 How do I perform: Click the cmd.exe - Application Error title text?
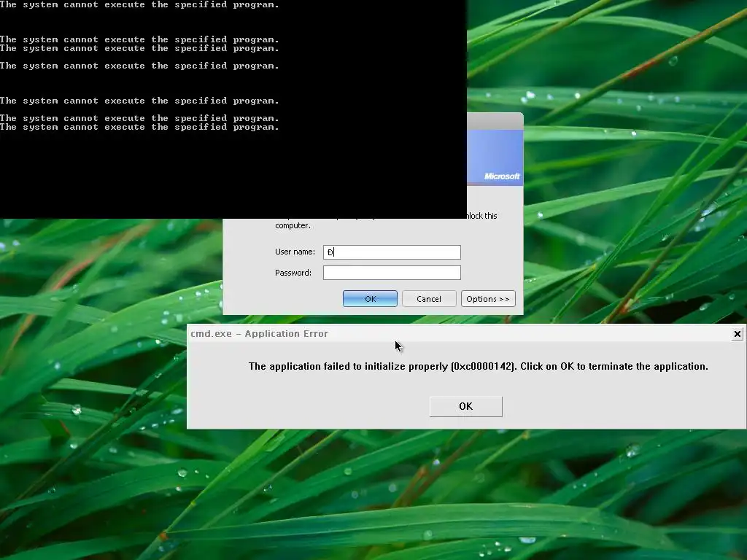[259, 334]
